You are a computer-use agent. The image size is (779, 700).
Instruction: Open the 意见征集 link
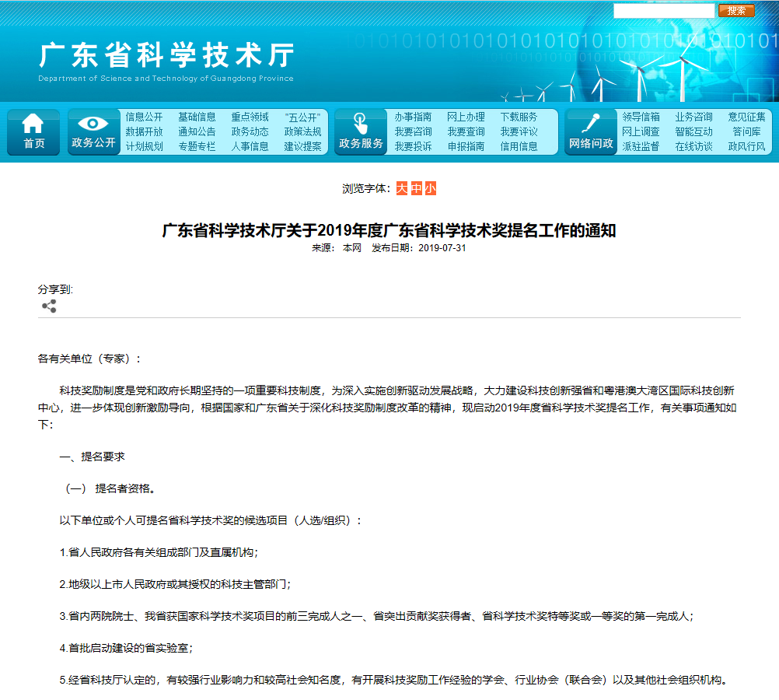746,117
